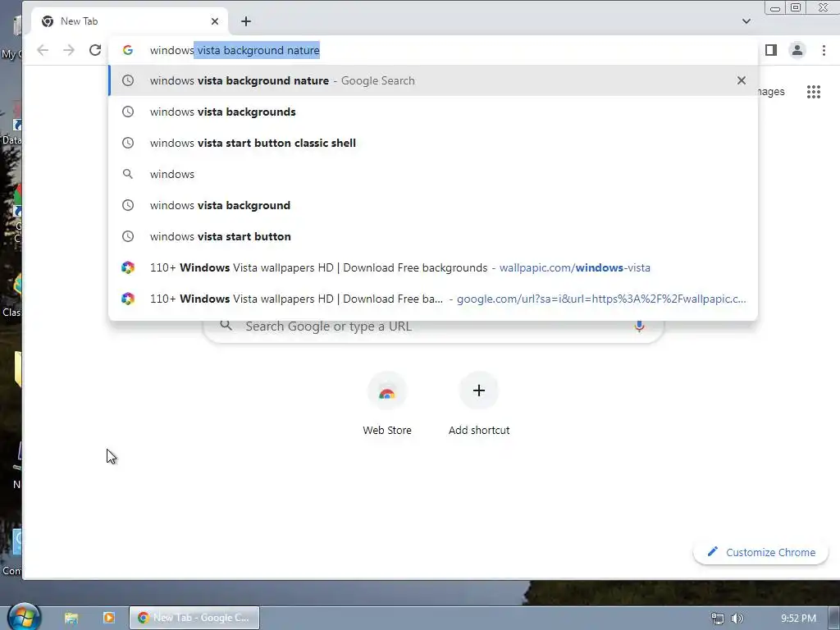Viewport: 840px width, 630px height.
Task: Pick suggestion 'windows vista start button'
Action: tap(433, 236)
